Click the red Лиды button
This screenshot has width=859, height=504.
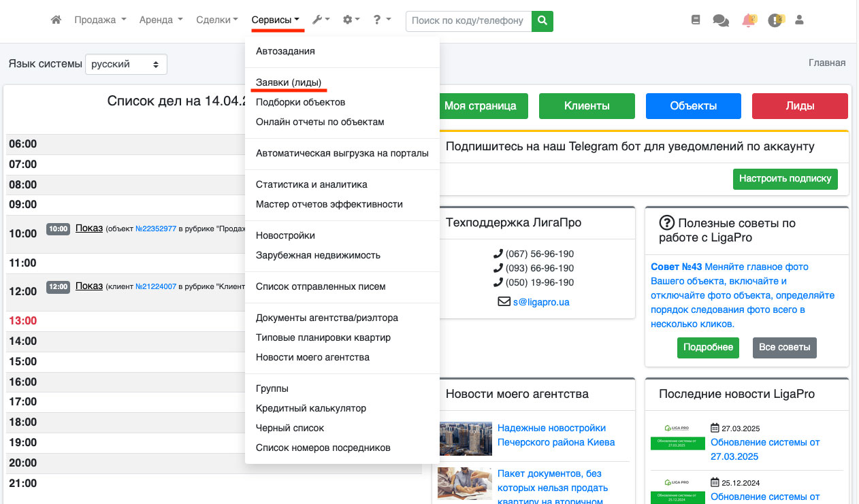point(800,106)
